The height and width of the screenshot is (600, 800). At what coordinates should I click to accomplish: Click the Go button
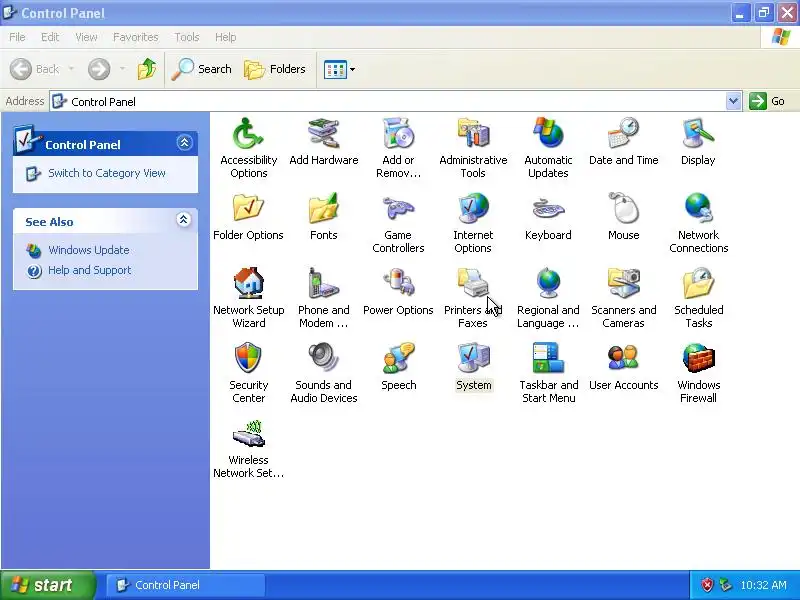[768, 101]
